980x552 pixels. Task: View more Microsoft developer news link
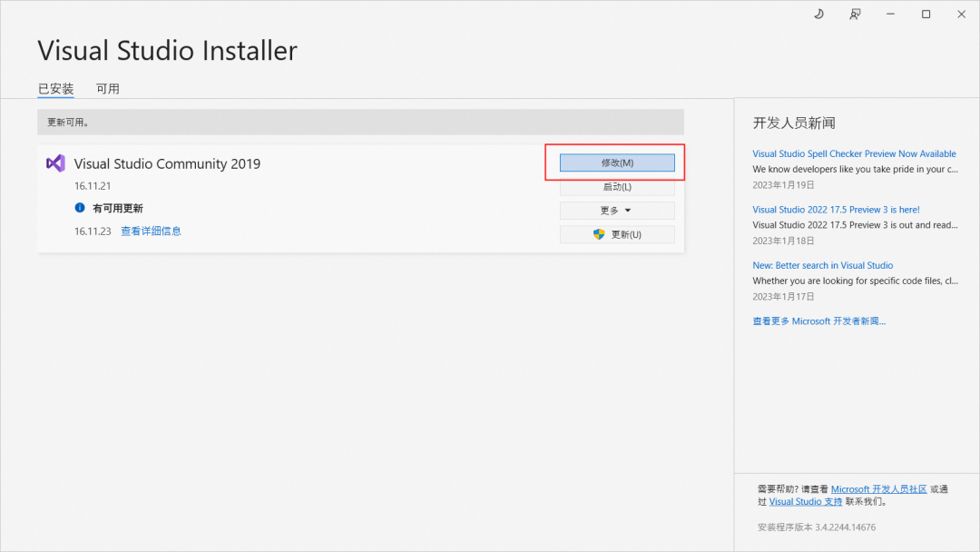click(x=818, y=321)
